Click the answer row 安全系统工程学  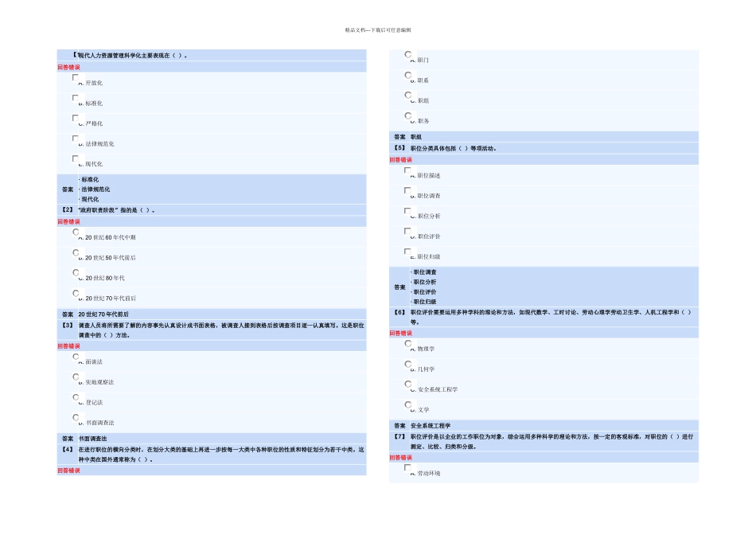tap(544, 425)
